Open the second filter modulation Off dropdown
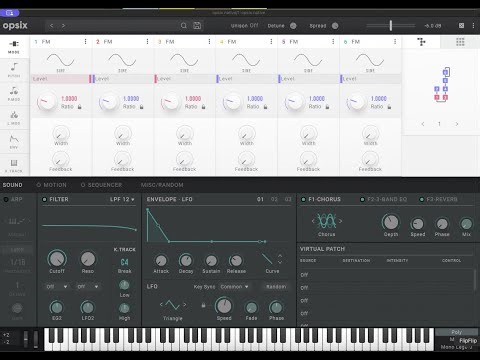 [88, 287]
